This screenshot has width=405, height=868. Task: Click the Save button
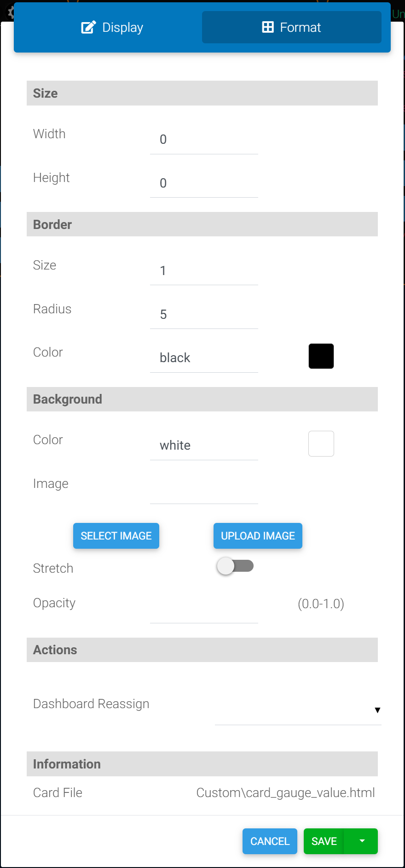324,841
